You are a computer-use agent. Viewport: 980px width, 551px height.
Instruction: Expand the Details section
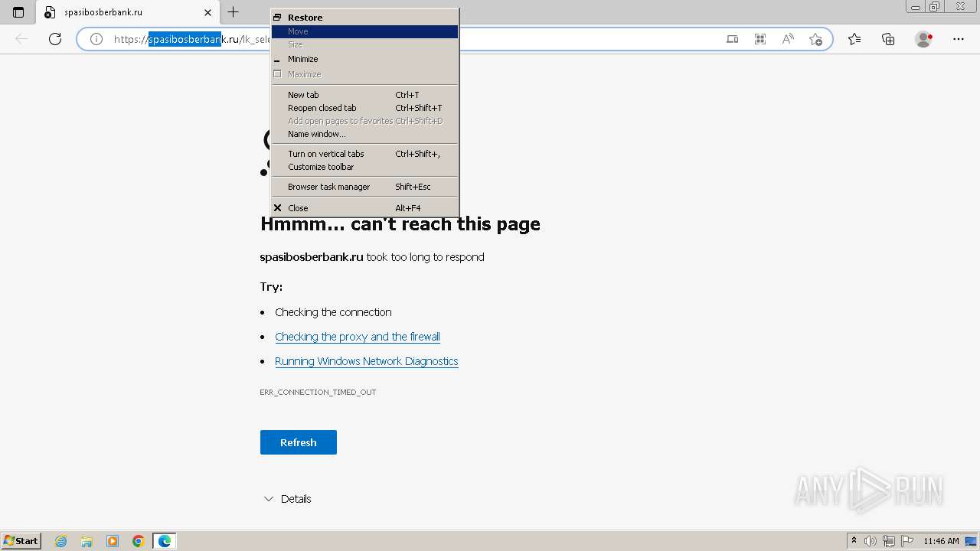coord(287,499)
